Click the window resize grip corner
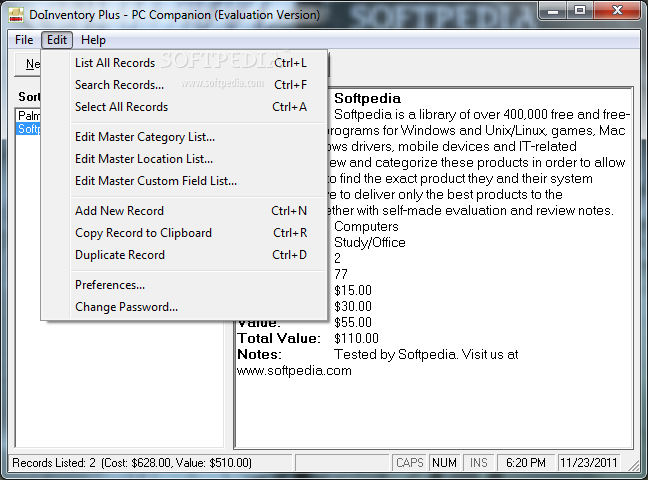 (634, 466)
